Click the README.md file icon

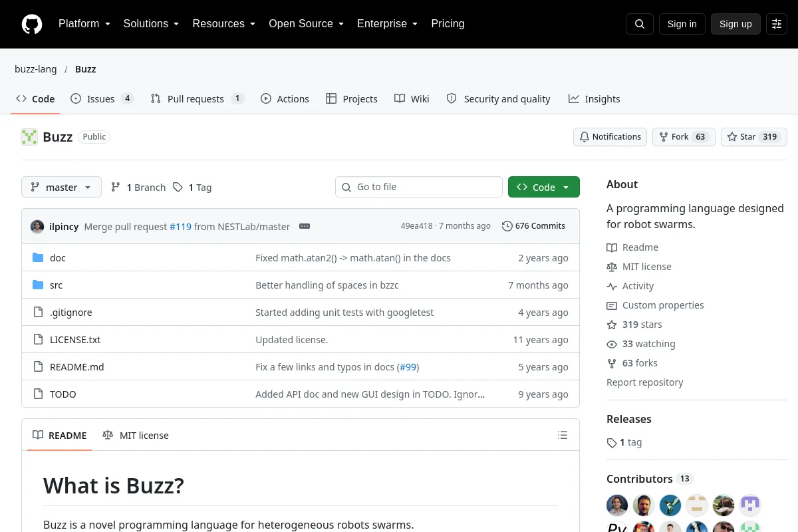pos(38,367)
